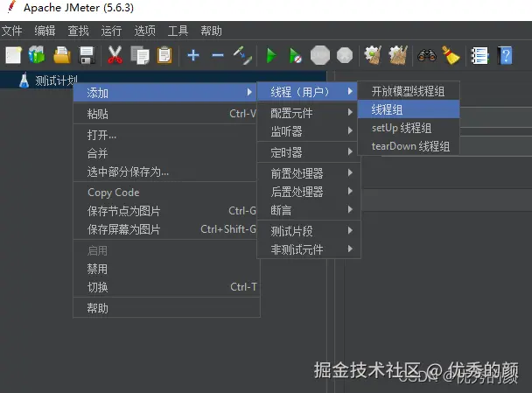
Task: Open the 查找 menu
Action: click(x=78, y=31)
